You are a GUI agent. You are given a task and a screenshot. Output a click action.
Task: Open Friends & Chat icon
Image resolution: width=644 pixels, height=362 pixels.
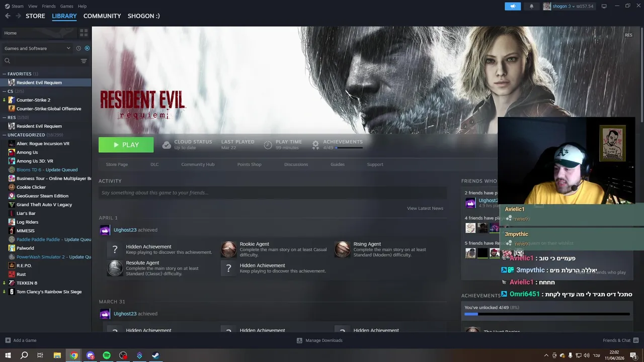point(636,340)
